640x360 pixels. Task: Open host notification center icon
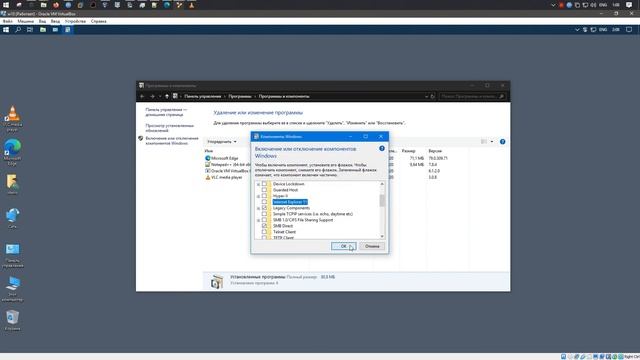(629, 5)
